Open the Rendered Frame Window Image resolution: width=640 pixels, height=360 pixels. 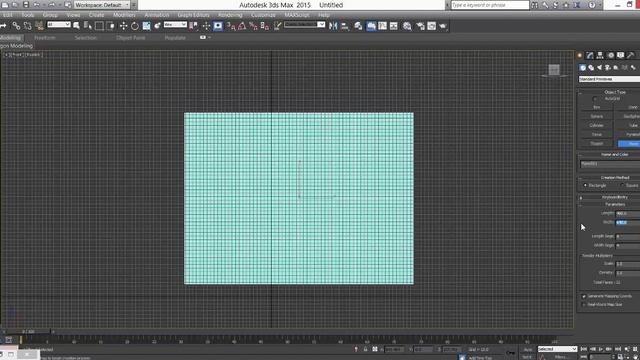[431, 26]
